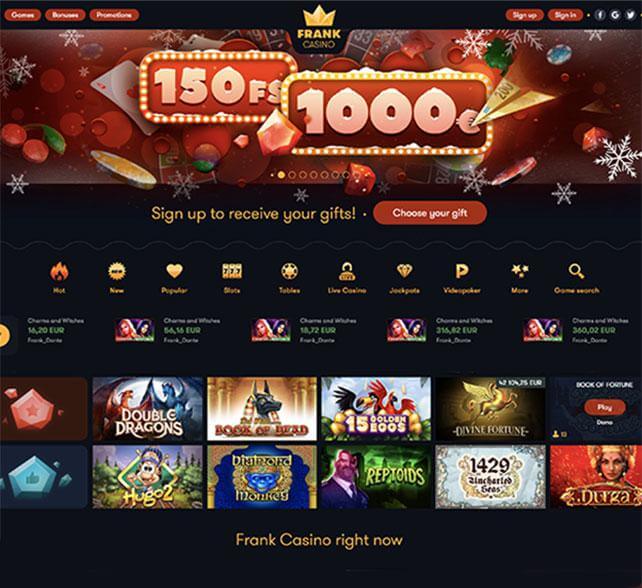
Task: Select the New games category icon
Action: pos(117,271)
